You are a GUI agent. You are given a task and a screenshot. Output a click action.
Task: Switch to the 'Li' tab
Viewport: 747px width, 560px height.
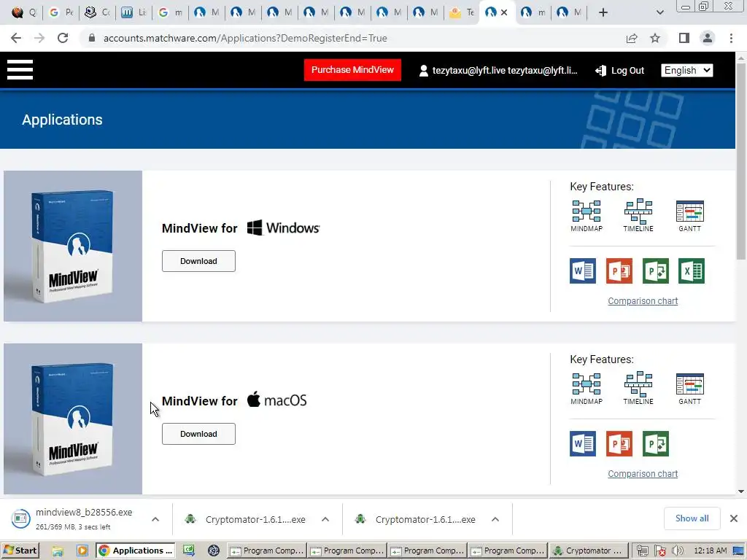point(133,12)
